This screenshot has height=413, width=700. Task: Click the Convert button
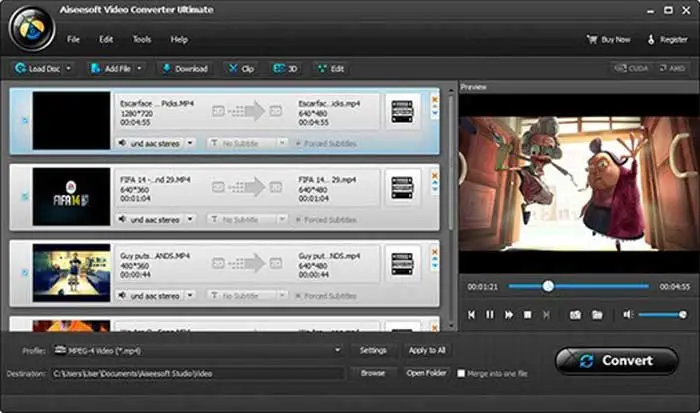(x=615, y=361)
